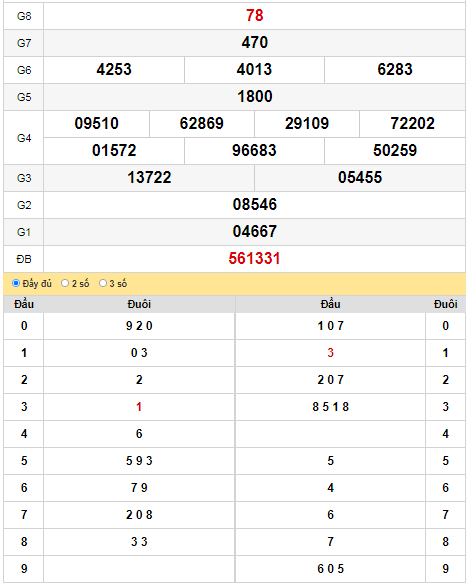Click the G2 result 08546
Viewport: 468px width, 587px height.
click(255, 204)
